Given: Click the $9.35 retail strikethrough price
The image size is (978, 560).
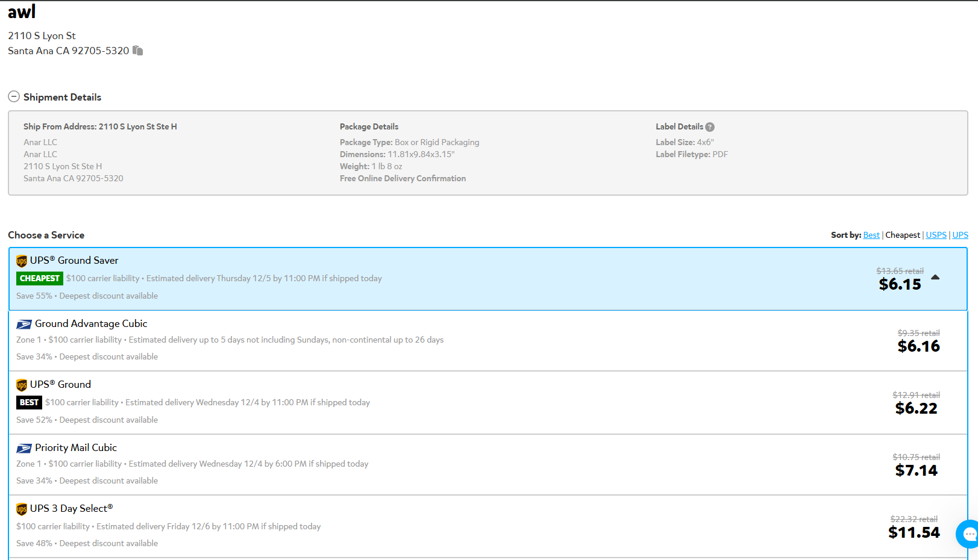Looking at the screenshot, I should (x=919, y=333).
